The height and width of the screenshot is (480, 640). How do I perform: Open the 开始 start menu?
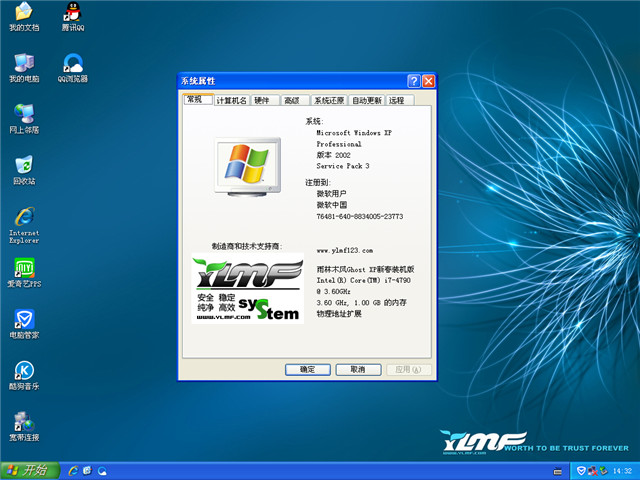point(30,471)
